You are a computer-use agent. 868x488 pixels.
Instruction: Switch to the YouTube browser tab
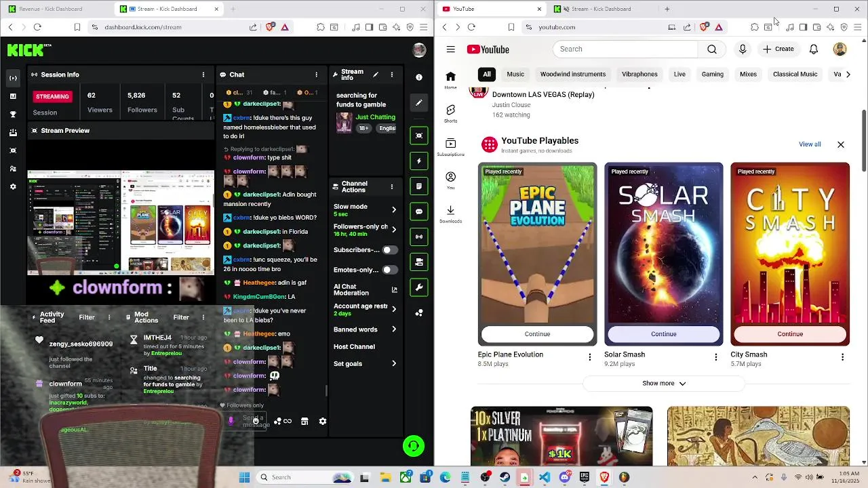tap(491, 9)
